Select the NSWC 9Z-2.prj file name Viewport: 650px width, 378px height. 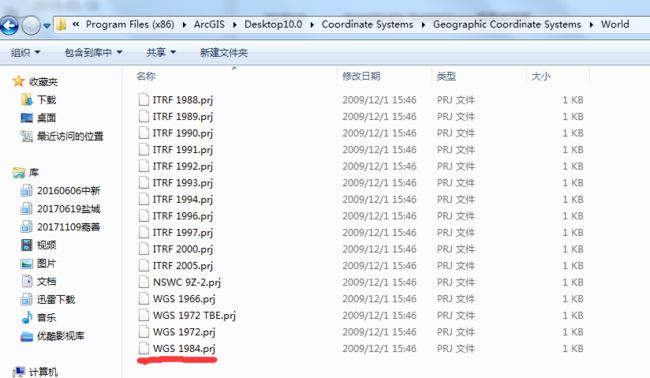tap(187, 283)
